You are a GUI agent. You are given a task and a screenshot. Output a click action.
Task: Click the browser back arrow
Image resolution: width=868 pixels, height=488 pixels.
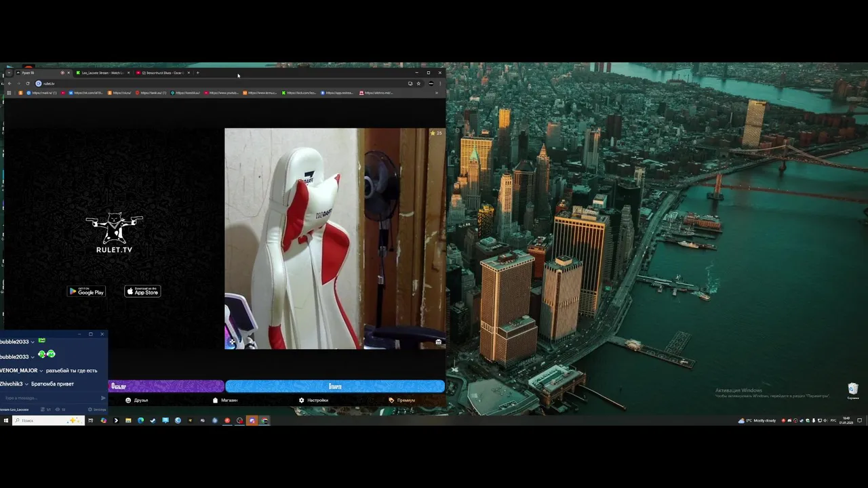point(9,83)
